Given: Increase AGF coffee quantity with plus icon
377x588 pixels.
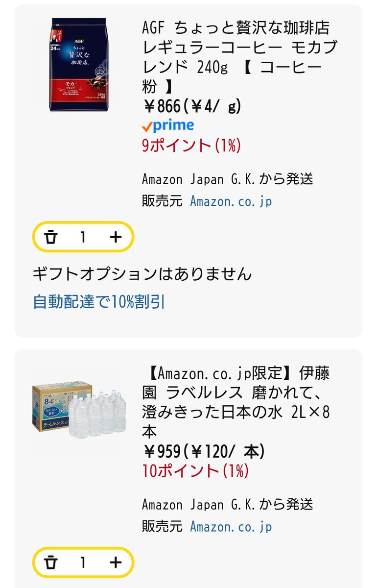Looking at the screenshot, I should point(116,237).
